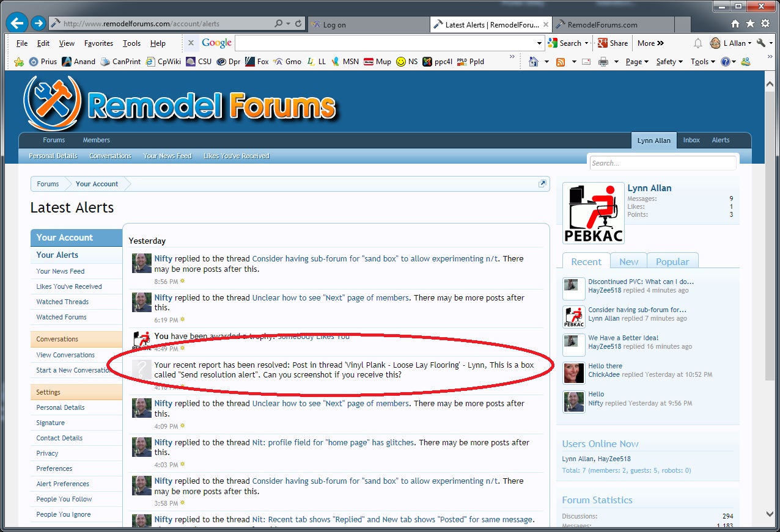
Task: Open ChickAdee's avatar in Recent list
Action: click(x=574, y=373)
